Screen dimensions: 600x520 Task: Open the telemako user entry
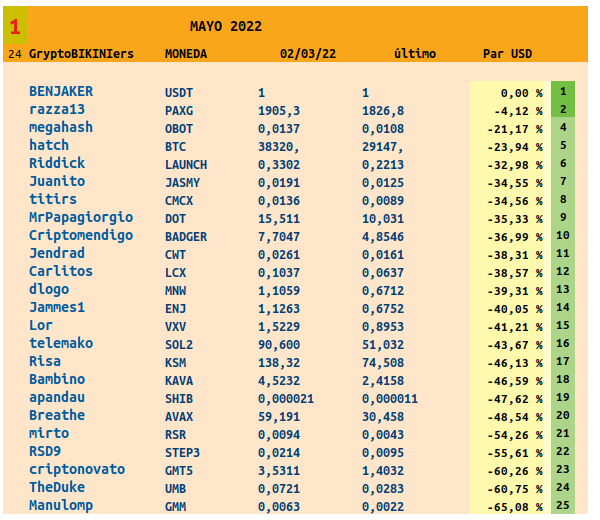coord(61,343)
